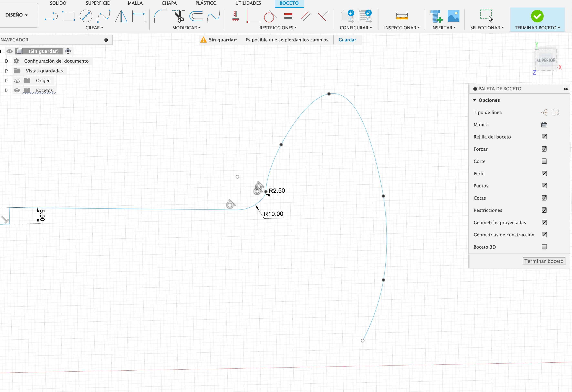Enable the Corte checkbox
The image size is (572, 392).
[544, 161]
